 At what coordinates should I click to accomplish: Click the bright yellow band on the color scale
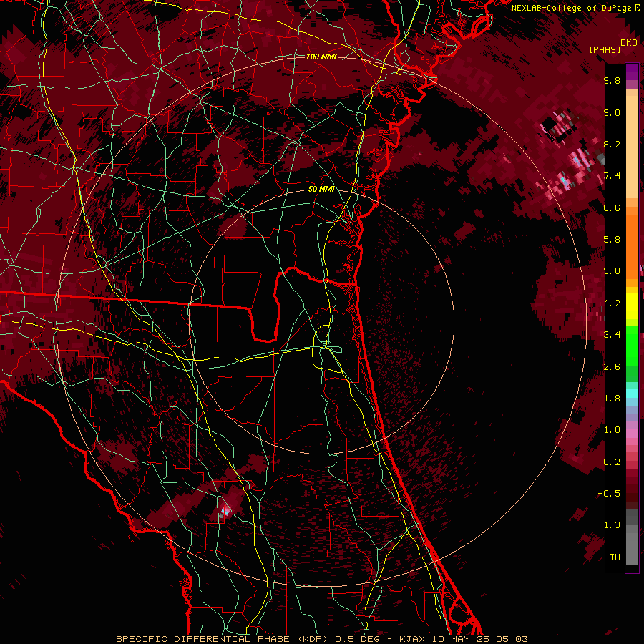632,306
